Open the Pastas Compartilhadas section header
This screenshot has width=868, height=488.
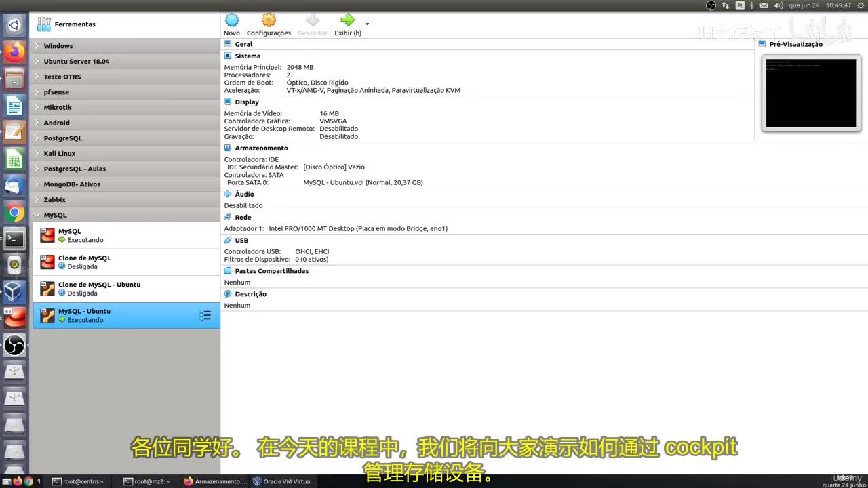pos(271,271)
